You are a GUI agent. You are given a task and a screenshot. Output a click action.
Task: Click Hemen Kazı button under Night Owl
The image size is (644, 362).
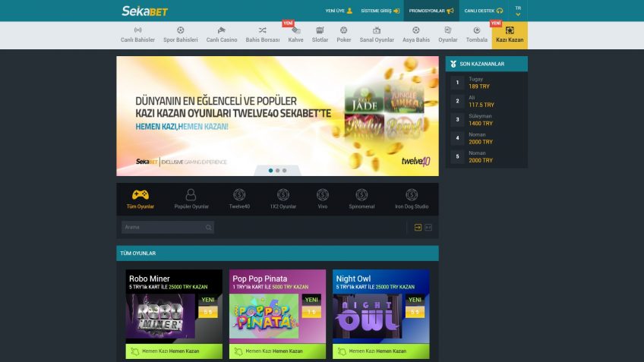(380, 351)
